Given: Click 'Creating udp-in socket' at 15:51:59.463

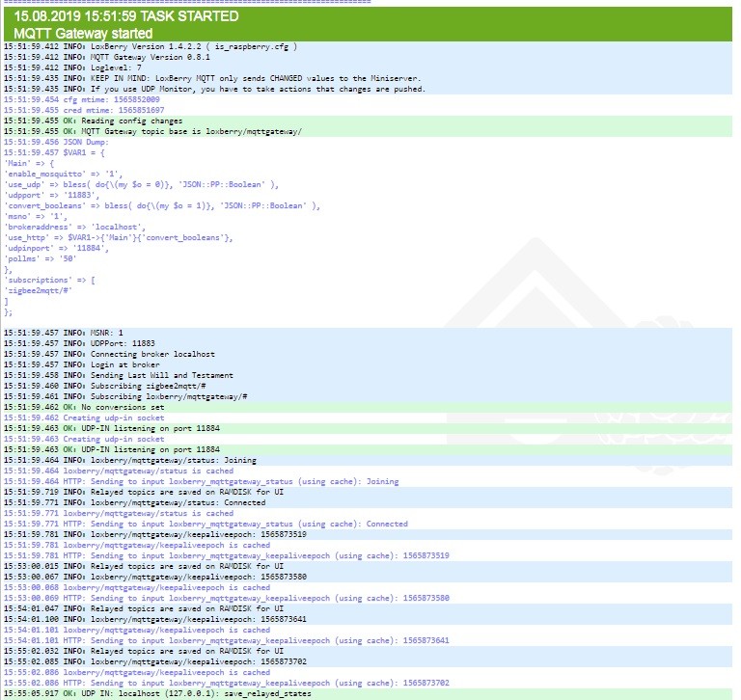Looking at the screenshot, I should [84, 440].
